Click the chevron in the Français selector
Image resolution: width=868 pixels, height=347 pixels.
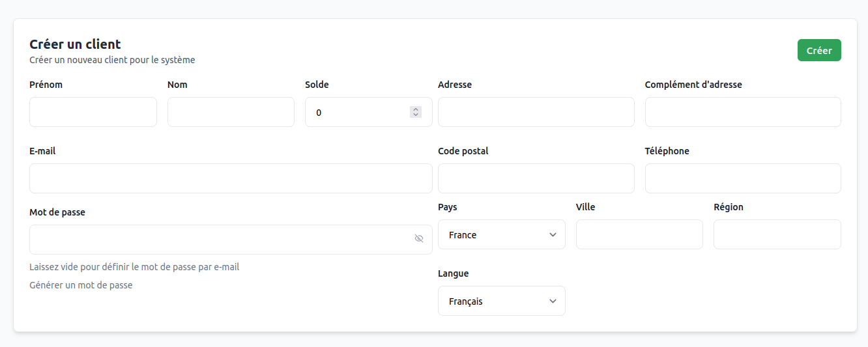(553, 301)
